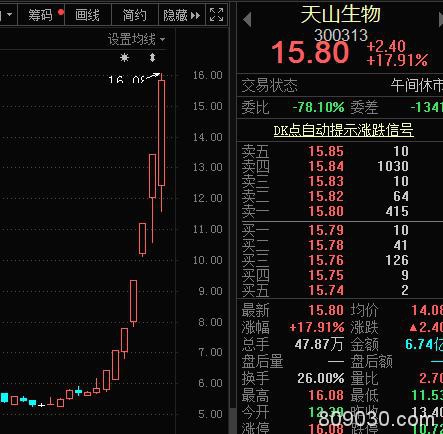Open the 设置均线 moving average dropdown
443x434 pixels.
pyautogui.click(x=136, y=39)
